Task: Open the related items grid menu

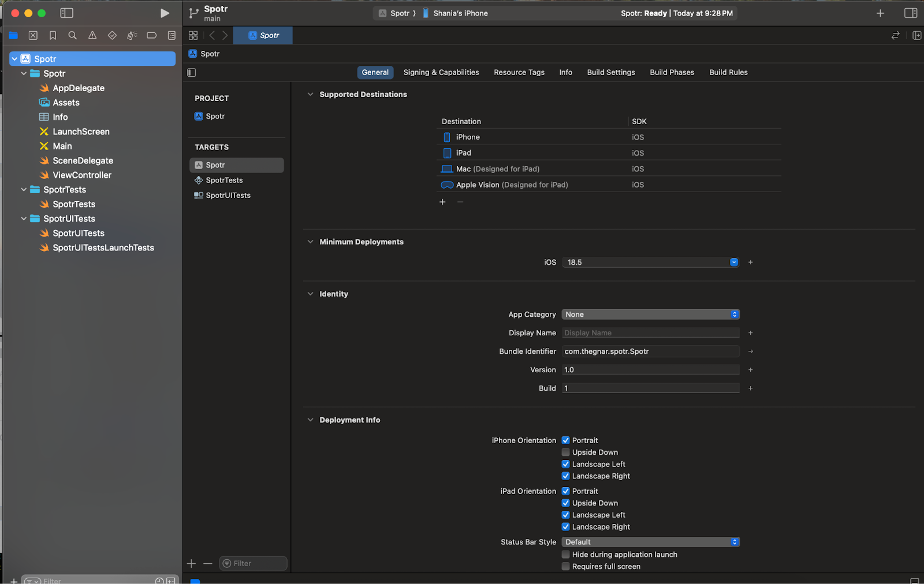Action: click(193, 35)
